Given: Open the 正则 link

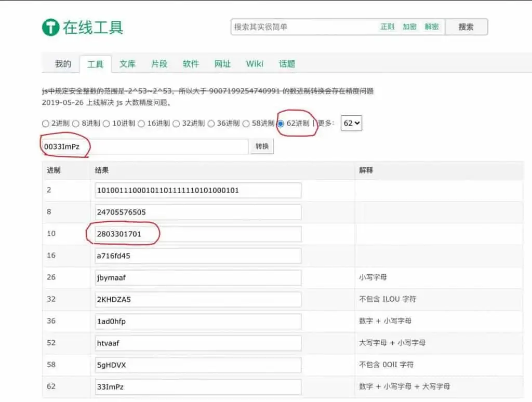Looking at the screenshot, I should coord(388,27).
